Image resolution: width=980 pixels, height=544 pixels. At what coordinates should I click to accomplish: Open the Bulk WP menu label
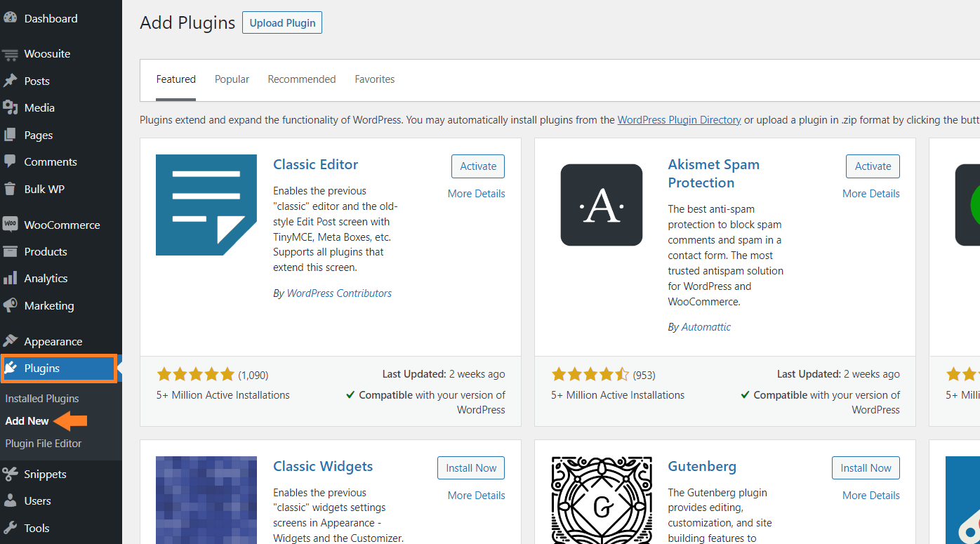(x=44, y=189)
